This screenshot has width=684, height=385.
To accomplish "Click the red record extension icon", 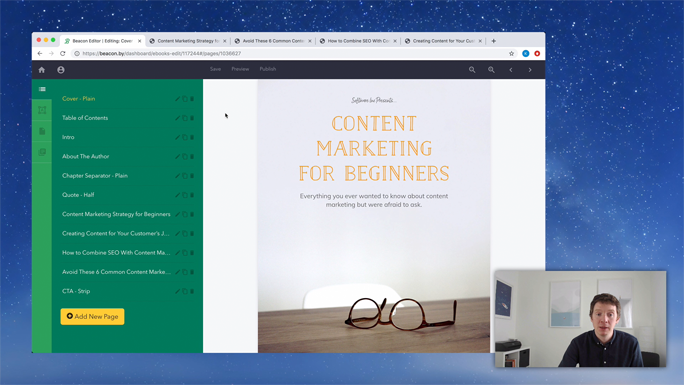I will coord(537,53).
